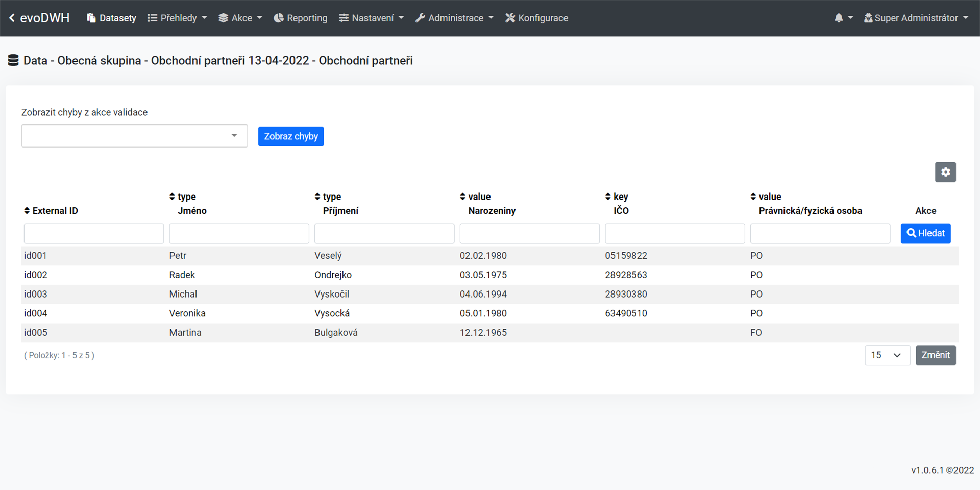Viewport: 980px width, 490px height.
Task: Click the date 05.01.1980
Action: 483,313
